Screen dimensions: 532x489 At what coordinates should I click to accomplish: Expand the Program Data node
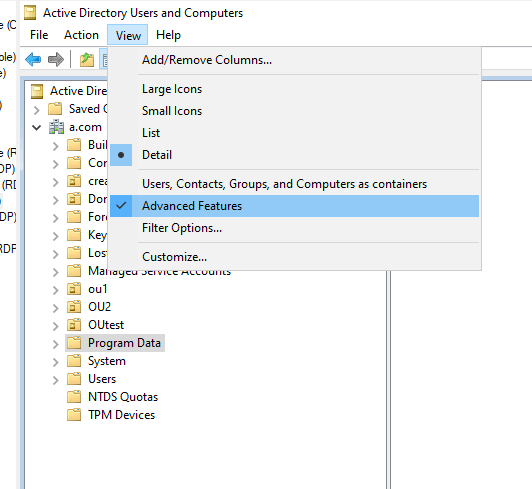coord(56,344)
